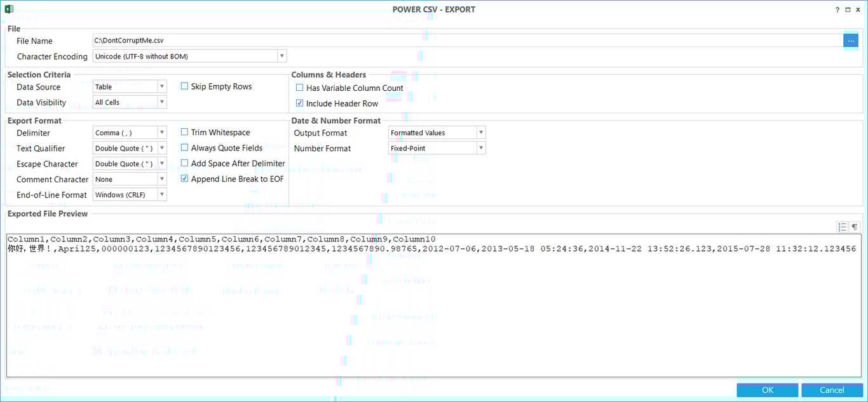The height and width of the screenshot is (402, 868).
Task: Click the Columns & Headers heading
Action: [329, 75]
